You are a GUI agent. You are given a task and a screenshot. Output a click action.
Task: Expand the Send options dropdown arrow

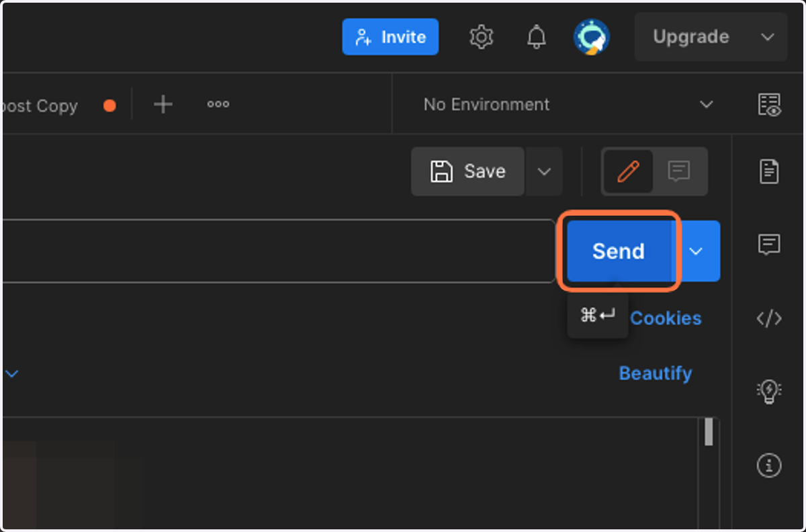pos(697,251)
